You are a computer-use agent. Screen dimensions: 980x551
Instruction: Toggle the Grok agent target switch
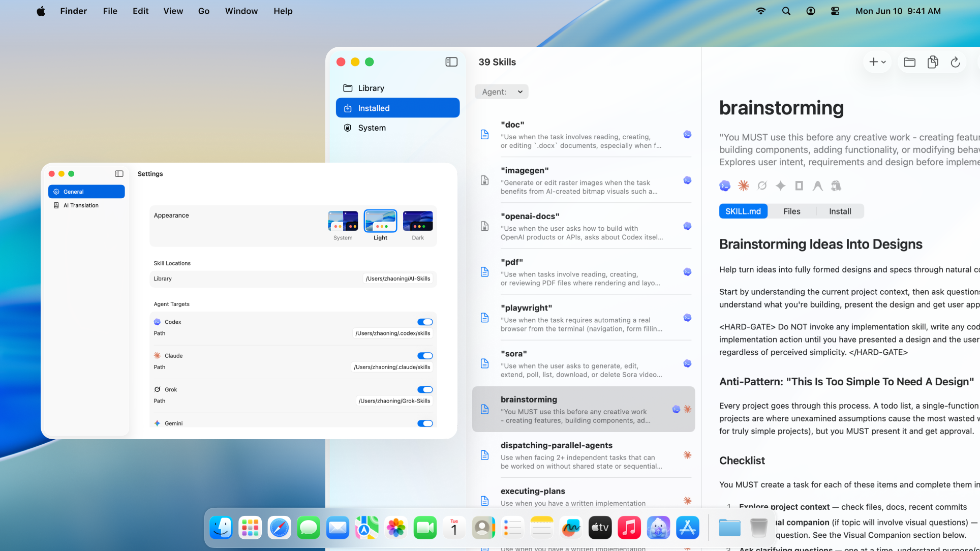[x=425, y=389]
